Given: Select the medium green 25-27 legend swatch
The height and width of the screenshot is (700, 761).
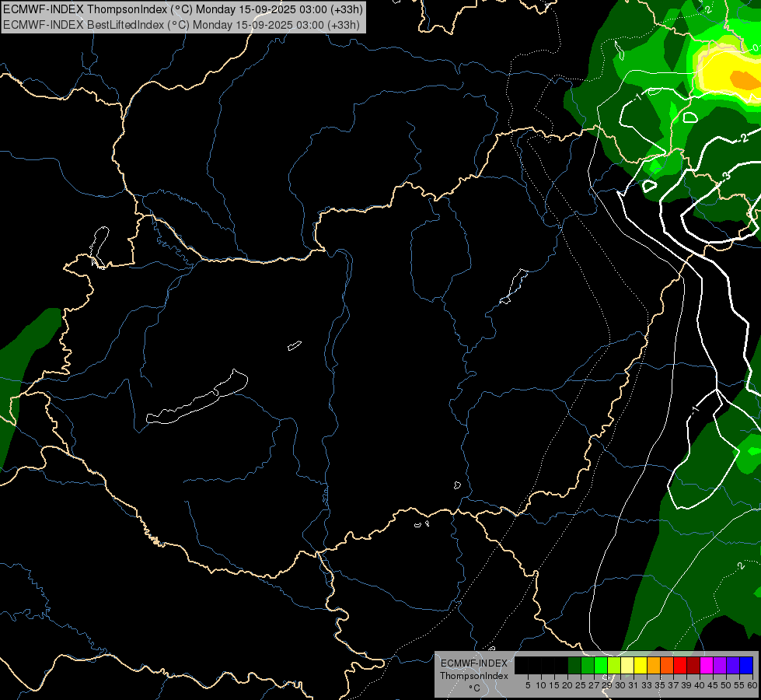Looking at the screenshot, I should point(588,665).
